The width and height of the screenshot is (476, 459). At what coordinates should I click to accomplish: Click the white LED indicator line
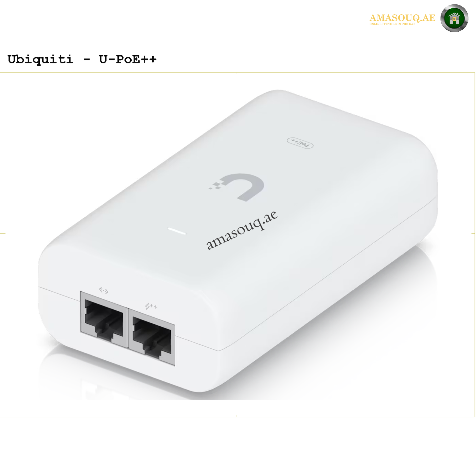[177, 231]
